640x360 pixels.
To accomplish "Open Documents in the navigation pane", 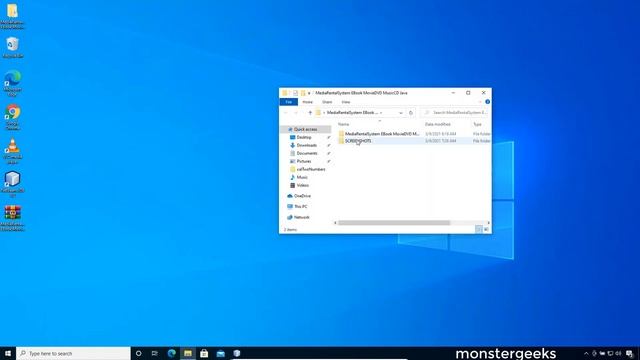I will coord(307,153).
